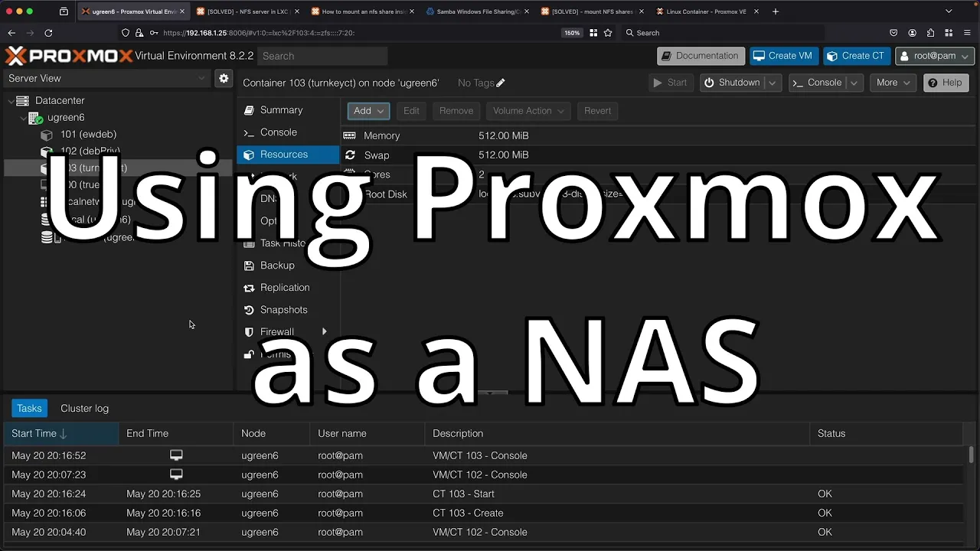The width and height of the screenshot is (980, 551).
Task: Open the Server View selector dropdown
Action: (x=106, y=78)
